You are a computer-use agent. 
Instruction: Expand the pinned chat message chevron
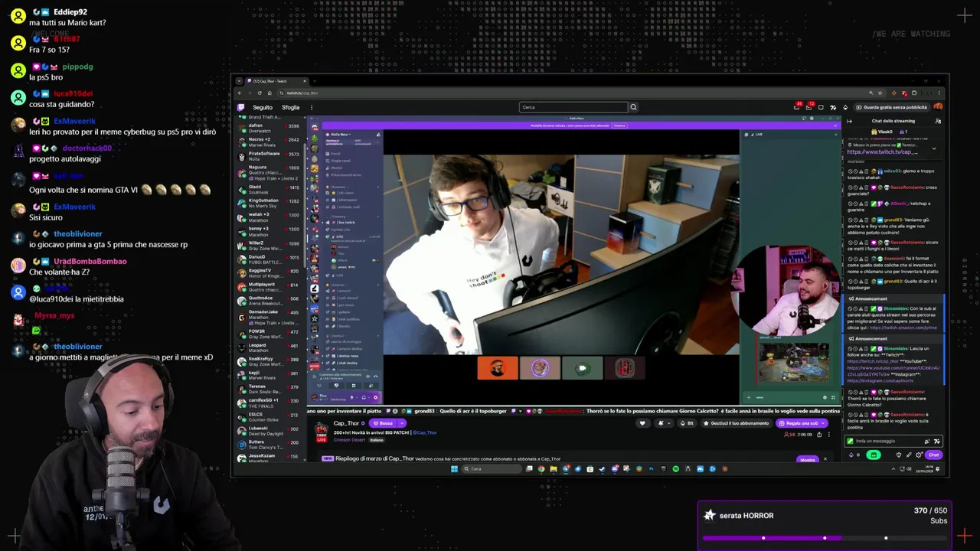[x=934, y=148]
